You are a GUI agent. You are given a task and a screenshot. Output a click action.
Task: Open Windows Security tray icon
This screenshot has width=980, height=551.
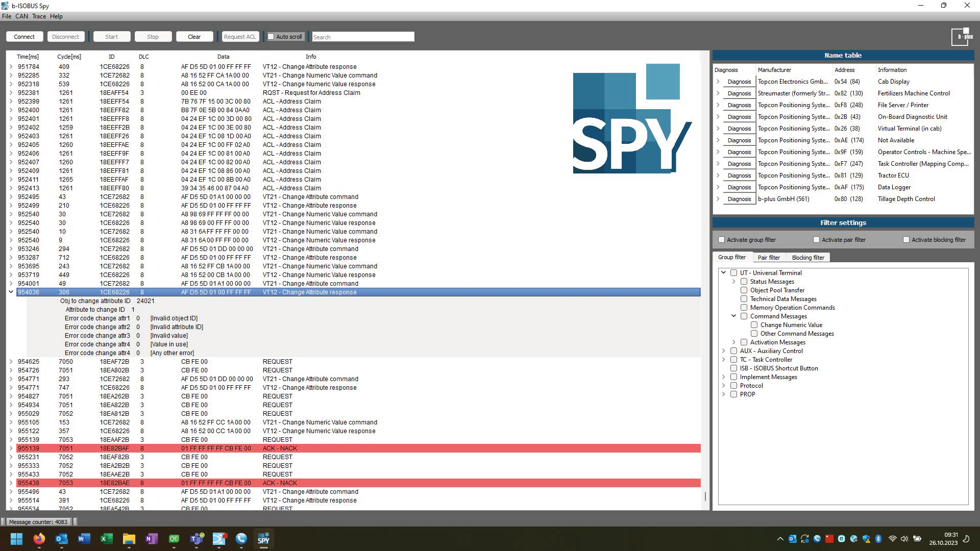(866, 539)
